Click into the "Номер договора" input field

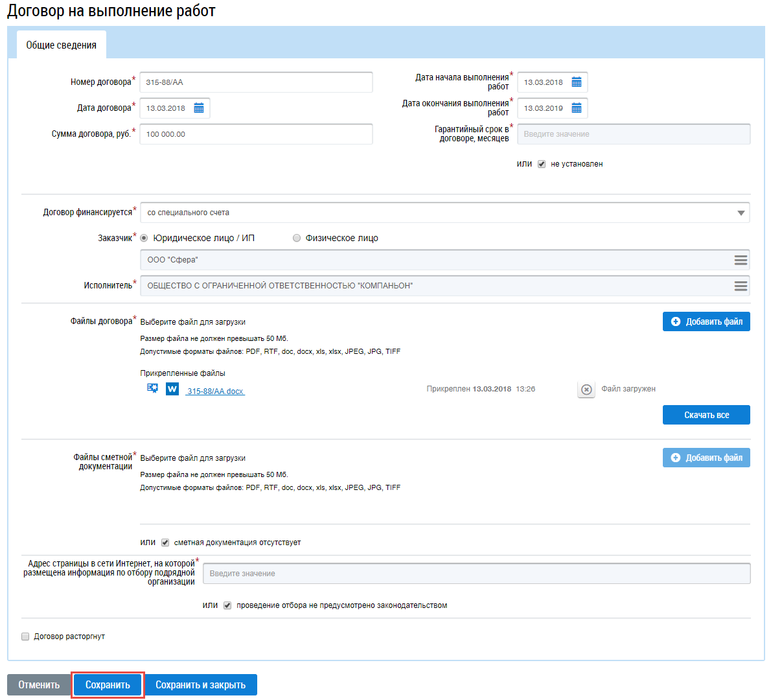(x=256, y=82)
